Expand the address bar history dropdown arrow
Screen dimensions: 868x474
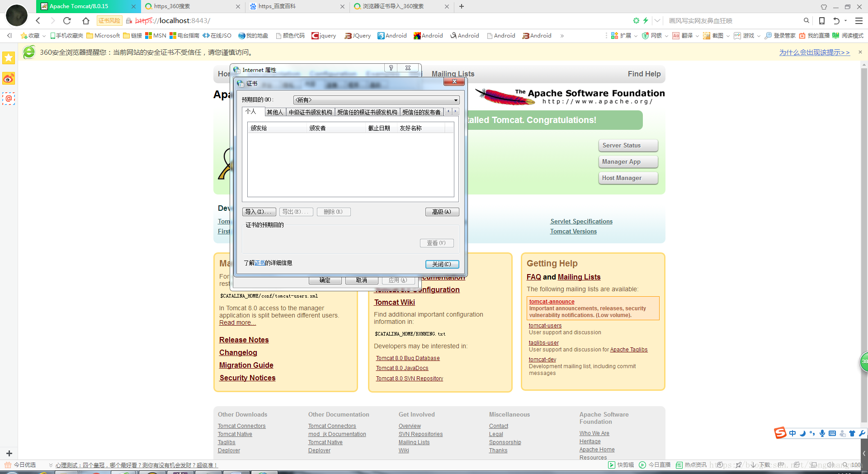(x=657, y=20)
